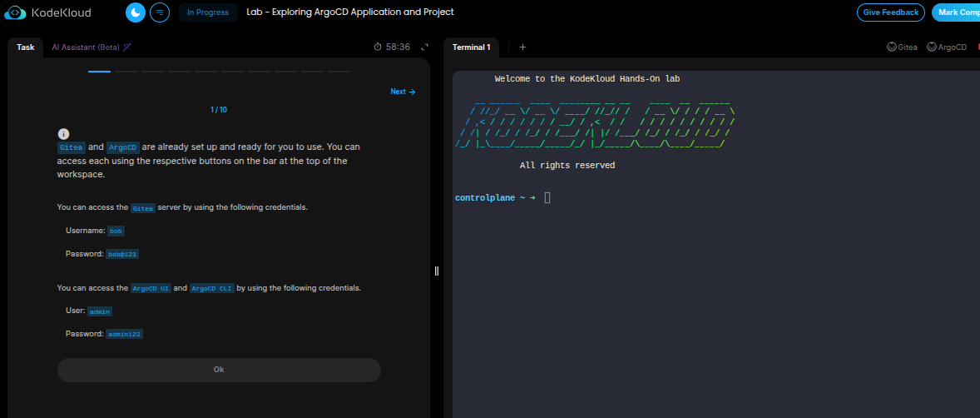Open the lab outline list icon

tap(160, 12)
